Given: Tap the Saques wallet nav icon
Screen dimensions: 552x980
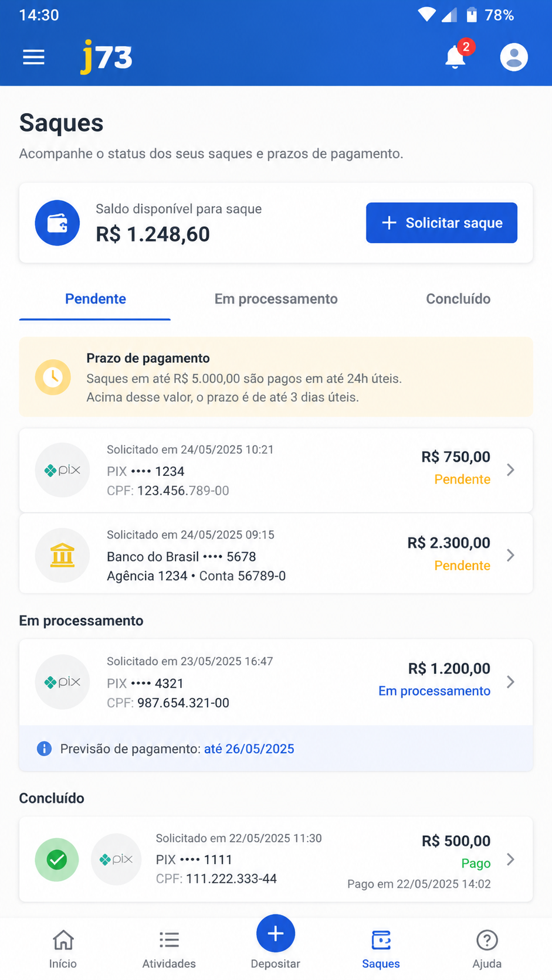Looking at the screenshot, I should pos(381,940).
